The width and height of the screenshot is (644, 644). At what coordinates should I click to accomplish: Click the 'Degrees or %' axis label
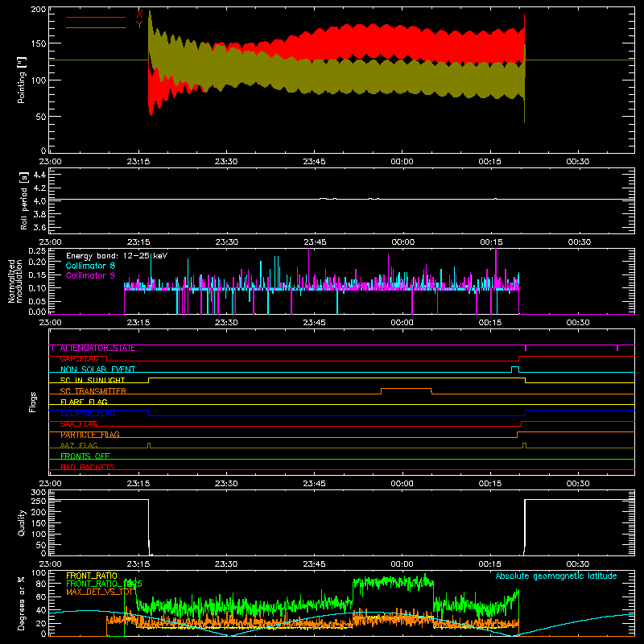click(x=22, y=603)
